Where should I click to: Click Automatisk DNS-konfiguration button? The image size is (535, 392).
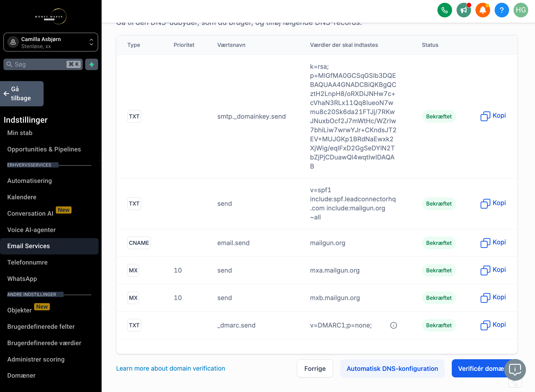click(x=392, y=368)
